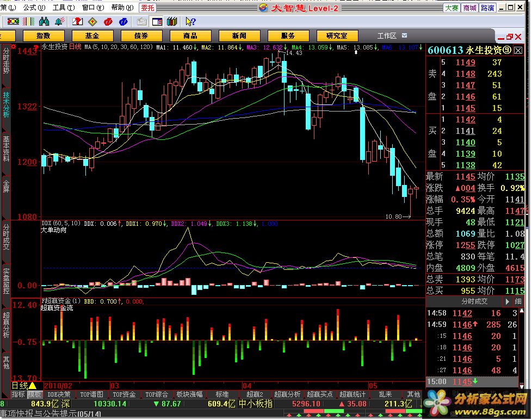Click the 路演 button in title bar
The height and width of the screenshot is (420, 532).
pos(487,8)
